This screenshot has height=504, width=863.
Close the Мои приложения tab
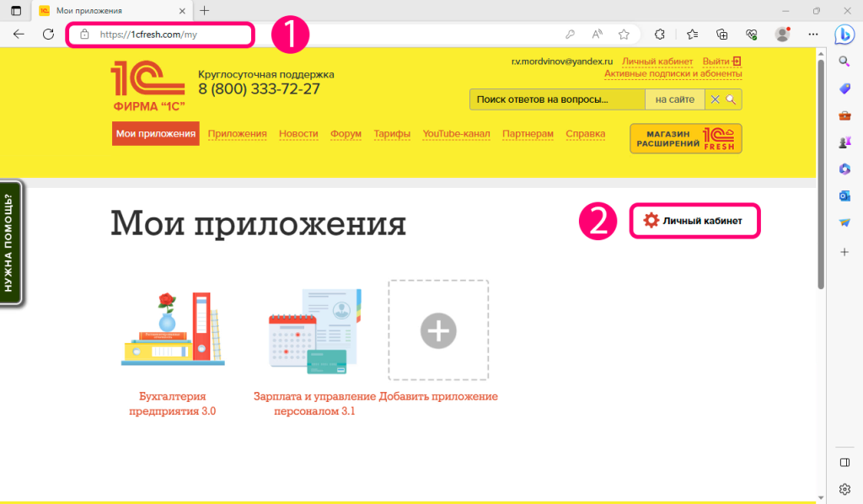tap(182, 10)
